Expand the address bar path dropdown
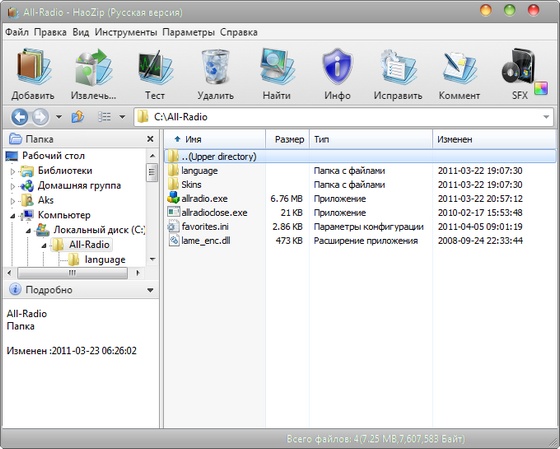Viewport: 560px width, 449px height. click(546, 117)
